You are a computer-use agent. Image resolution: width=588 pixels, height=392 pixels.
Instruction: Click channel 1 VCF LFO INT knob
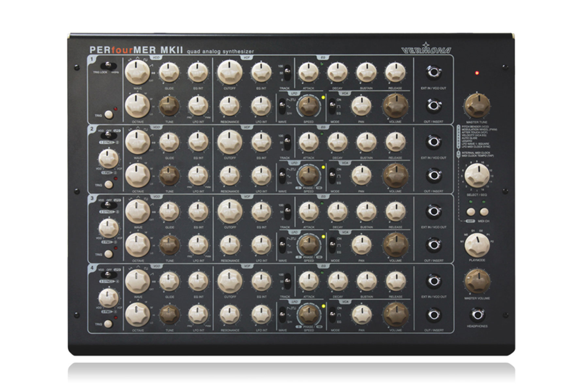pos(261,106)
